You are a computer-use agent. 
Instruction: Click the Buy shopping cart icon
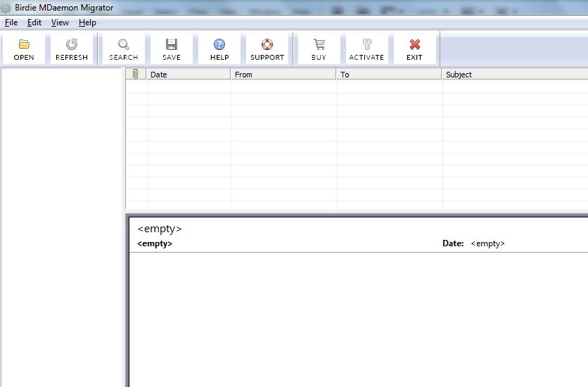tap(319, 44)
